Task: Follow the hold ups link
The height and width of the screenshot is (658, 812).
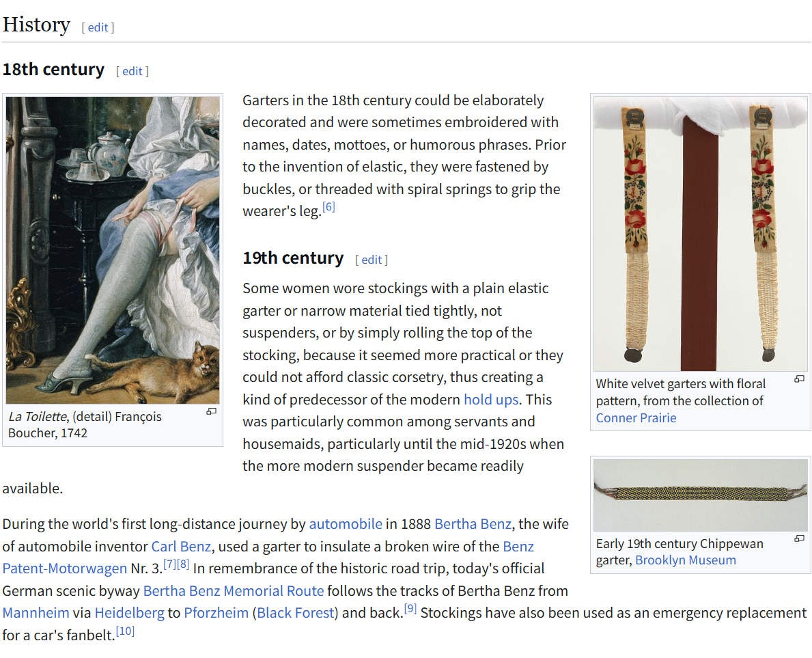Action: pyautogui.click(x=491, y=400)
